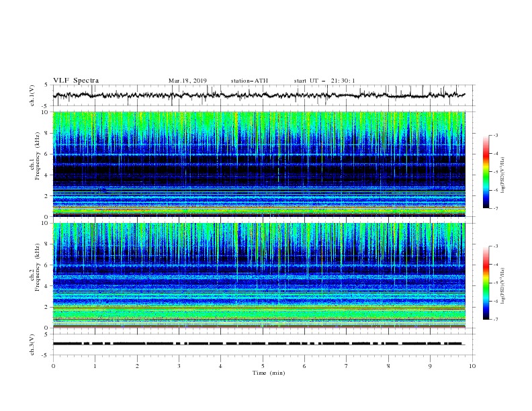Click the ch.1 spectrogram color scale bar
The width and height of the screenshot is (532, 411).
486,172
